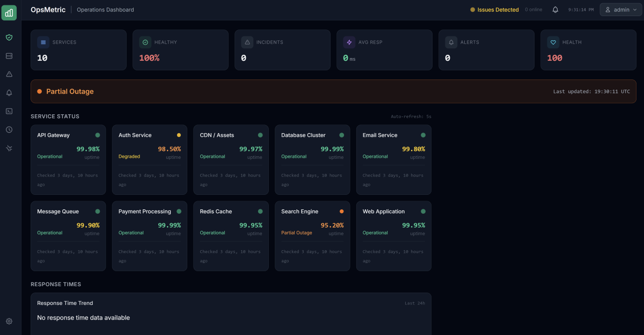Open alerts via the sidebar bell icon
644x335 pixels.
pyautogui.click(x=9, y=92)
